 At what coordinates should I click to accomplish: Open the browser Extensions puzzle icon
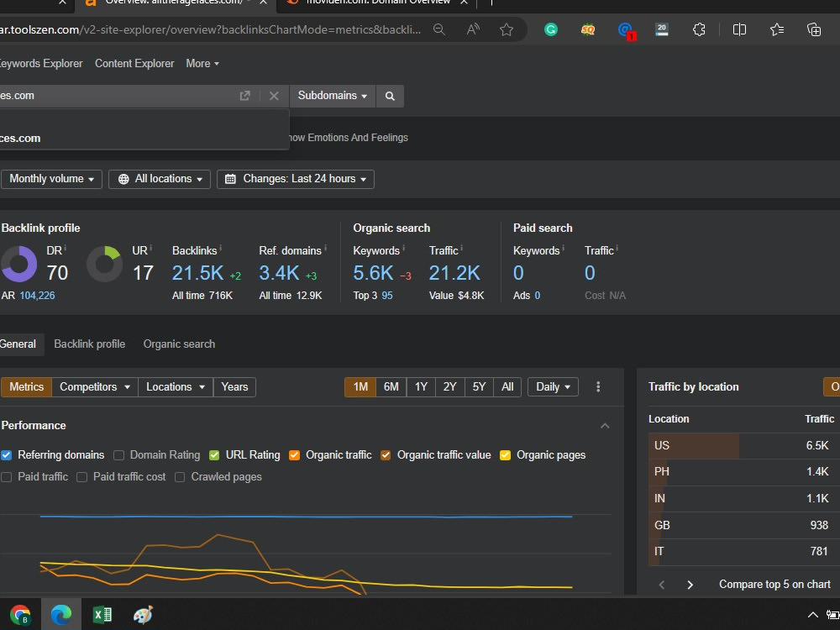(699, 29)
